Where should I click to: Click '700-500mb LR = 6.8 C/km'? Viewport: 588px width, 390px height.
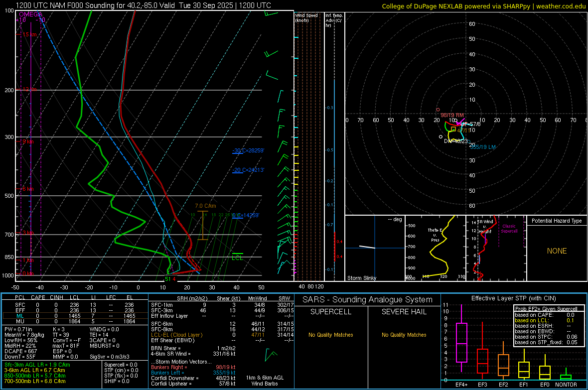pos(35,381)
